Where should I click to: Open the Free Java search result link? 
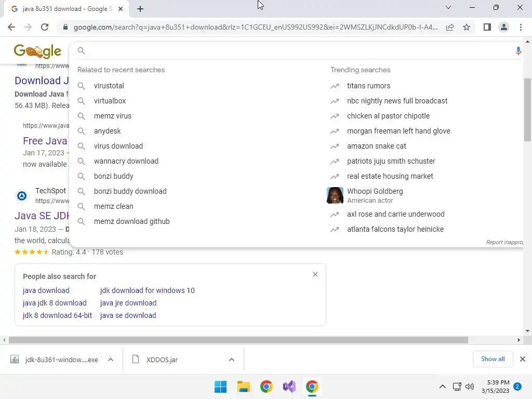coord(45,141)
